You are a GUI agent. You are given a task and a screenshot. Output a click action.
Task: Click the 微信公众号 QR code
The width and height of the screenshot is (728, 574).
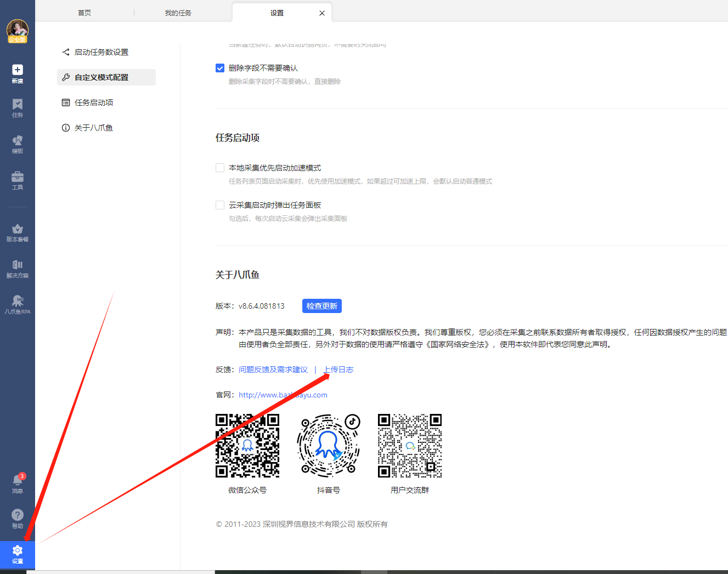point(247,446)
